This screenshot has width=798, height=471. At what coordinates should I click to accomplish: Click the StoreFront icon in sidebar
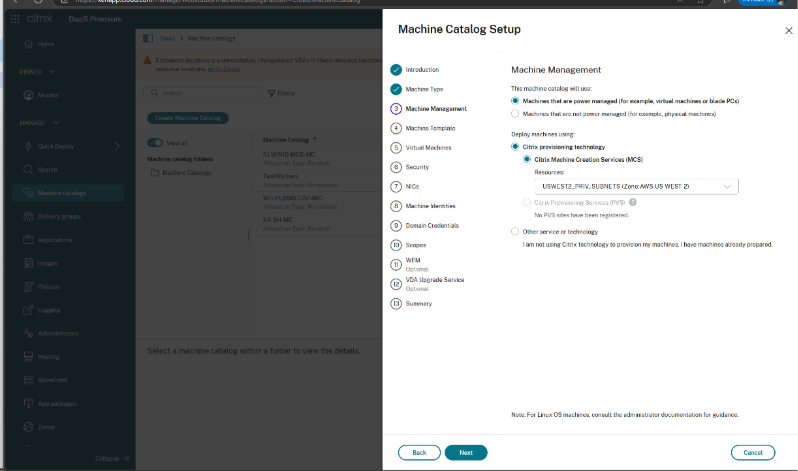[28, 380]
